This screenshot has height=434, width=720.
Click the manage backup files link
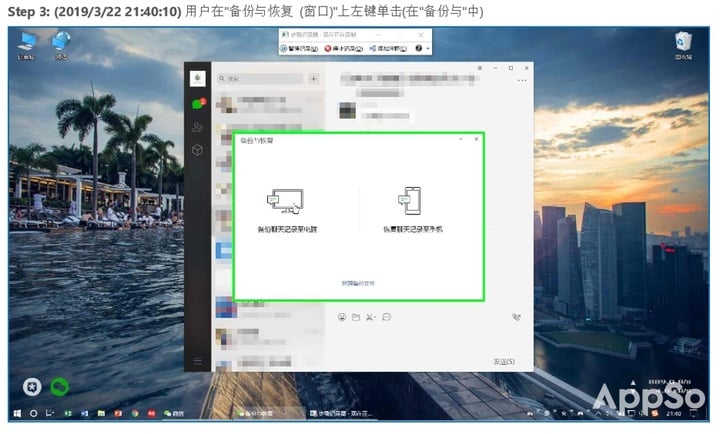pyautogui.click(x=358, y=284)
